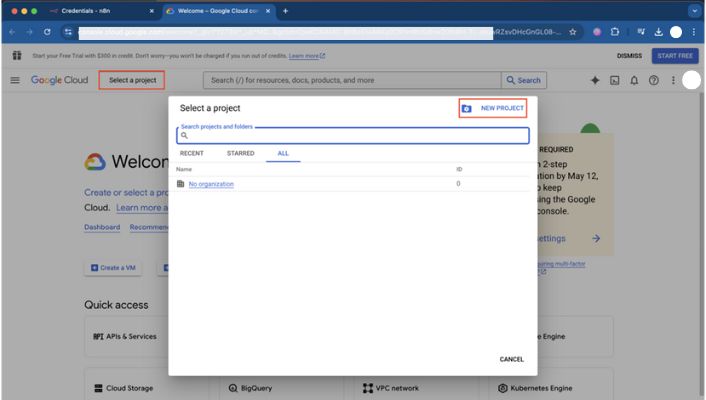Click the arrow in the settings notice
Viewport: 706px width, 400px height.
pyautogui.click(x=596, y=238)
